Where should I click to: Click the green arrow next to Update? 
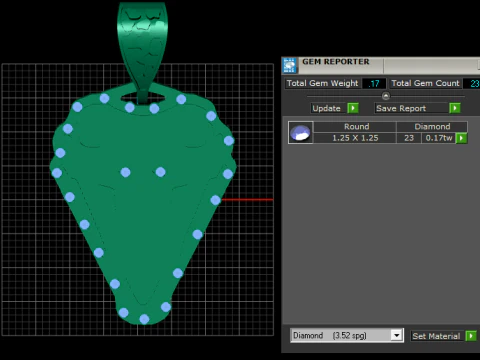tap(353, 108)
